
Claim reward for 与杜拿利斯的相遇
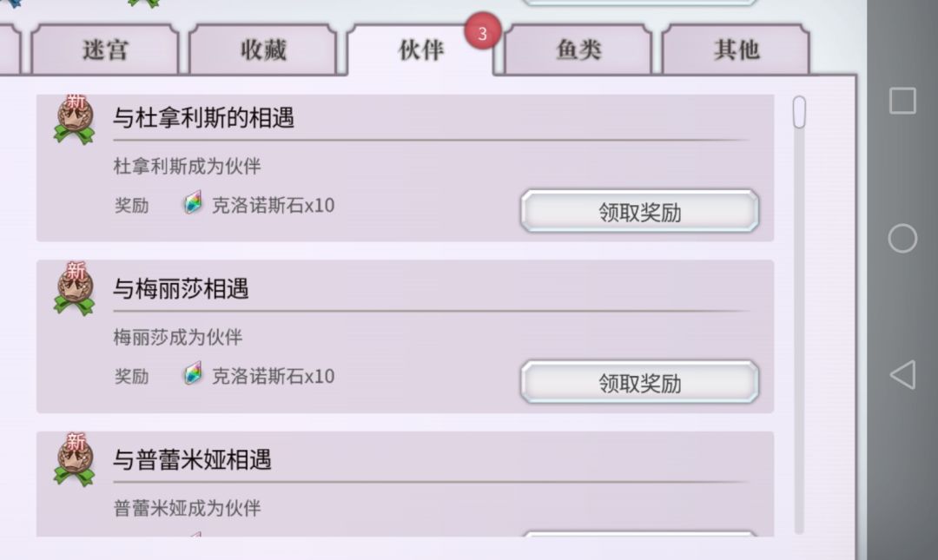[639, 212]
